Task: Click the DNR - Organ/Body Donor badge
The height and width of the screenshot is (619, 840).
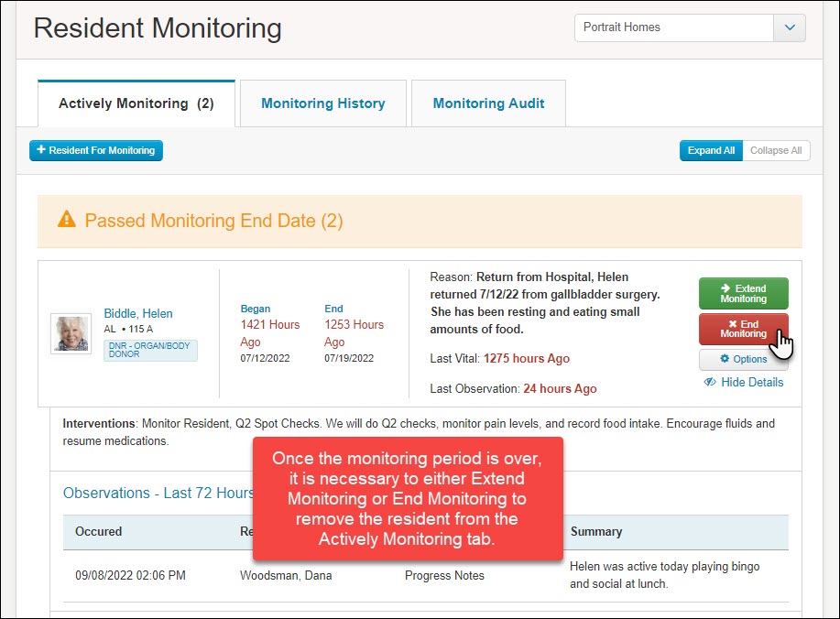Action: click(x=150, y=349)
